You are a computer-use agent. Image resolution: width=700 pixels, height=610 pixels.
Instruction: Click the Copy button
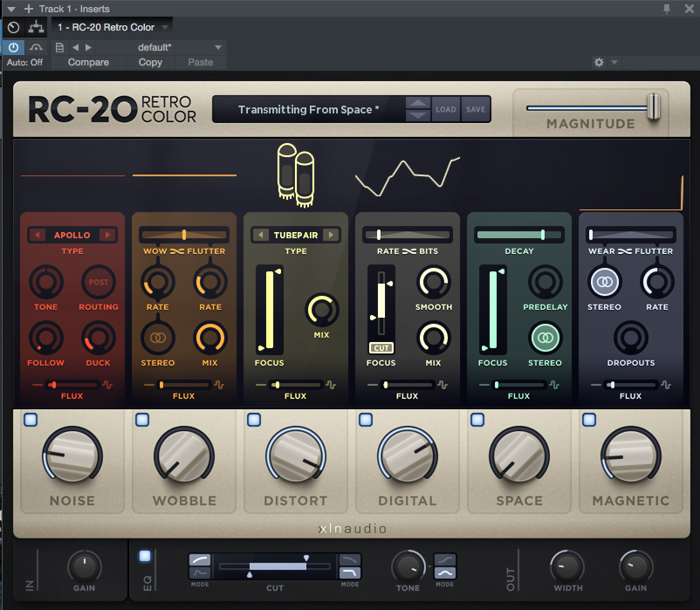150,62
